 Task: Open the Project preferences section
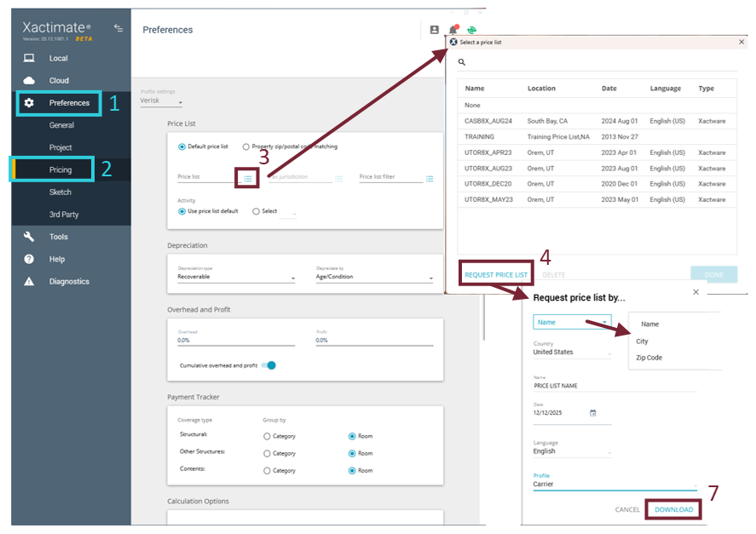click(61, 147)
